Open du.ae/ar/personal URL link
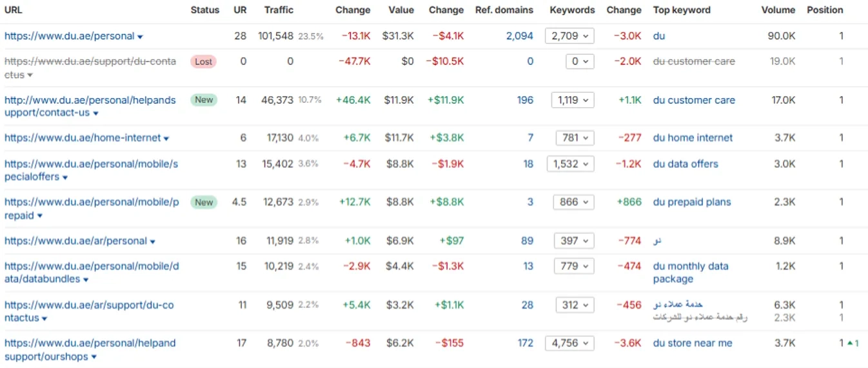 point(75,241)
